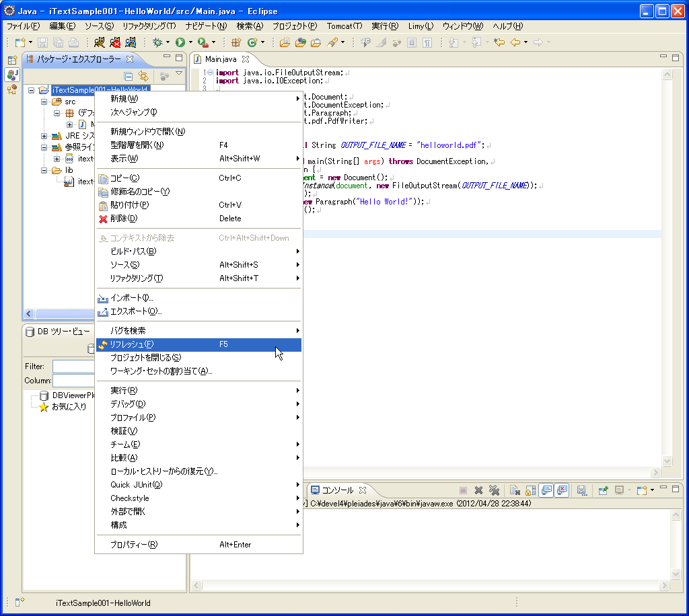
Task: Select the Java perspective icon
Action: 12,75
